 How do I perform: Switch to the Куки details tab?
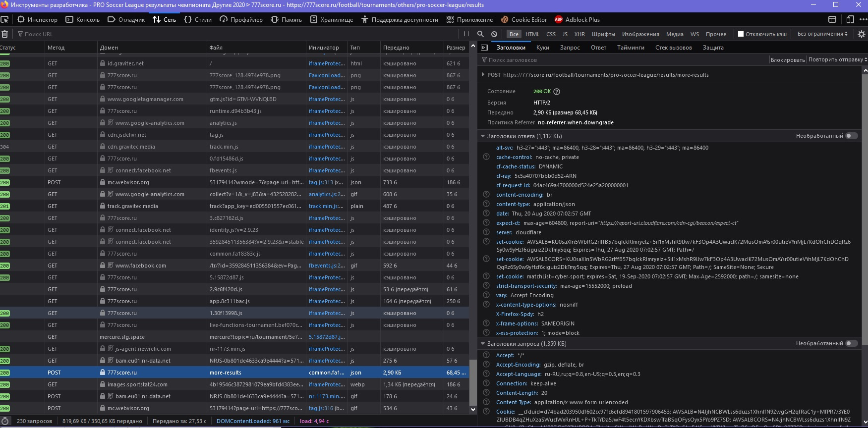coord(542,48)
